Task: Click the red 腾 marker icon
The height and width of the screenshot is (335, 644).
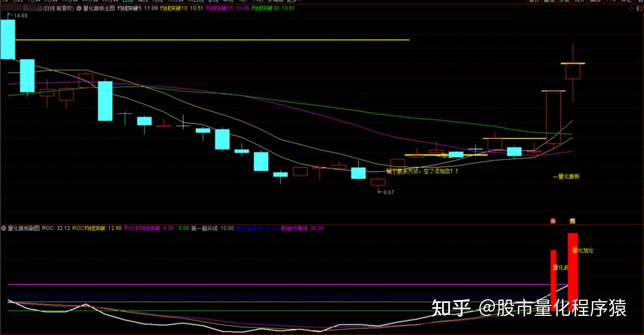Action: (573, 221)
